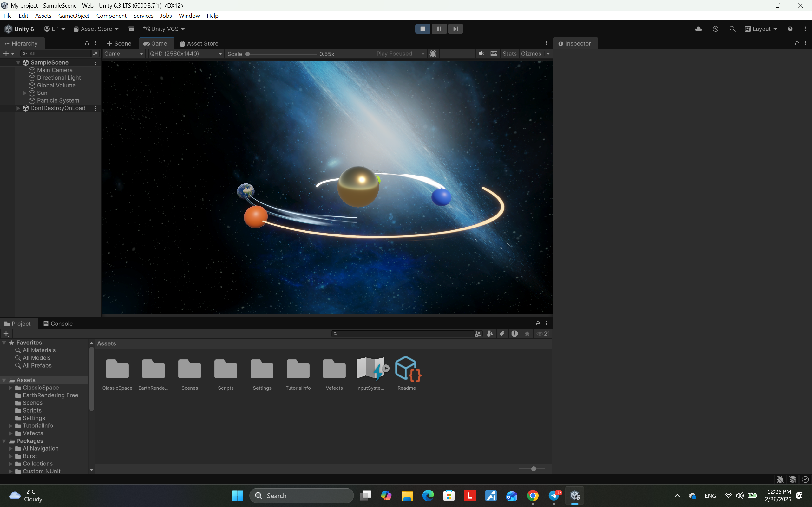Expand the Sun object in the Hierarchy
The width and height of the screenshot is (812, 507).
coord(24,93)
